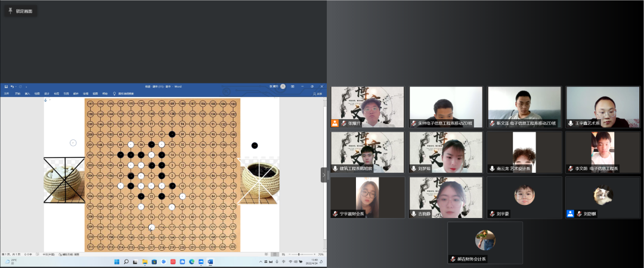Click the Word save icon

click(6, 86)
